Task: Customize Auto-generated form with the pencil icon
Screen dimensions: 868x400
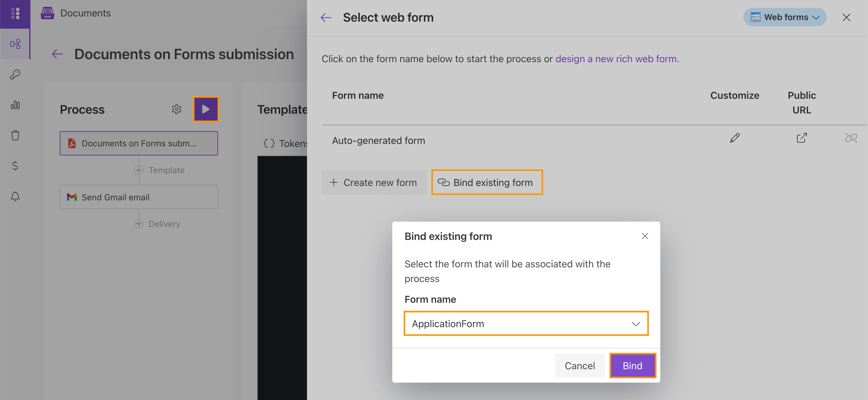Action: click(735, 137)
